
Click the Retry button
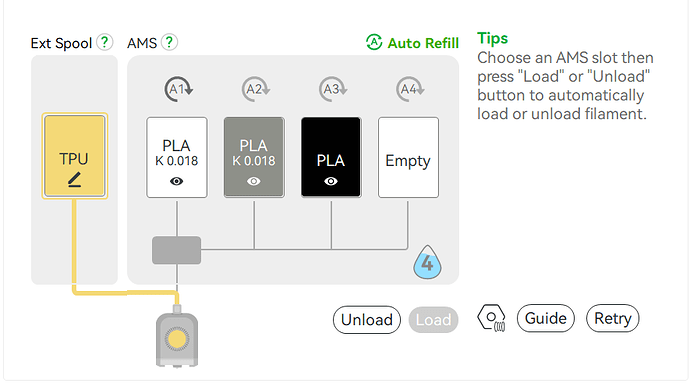coord(613,318)
